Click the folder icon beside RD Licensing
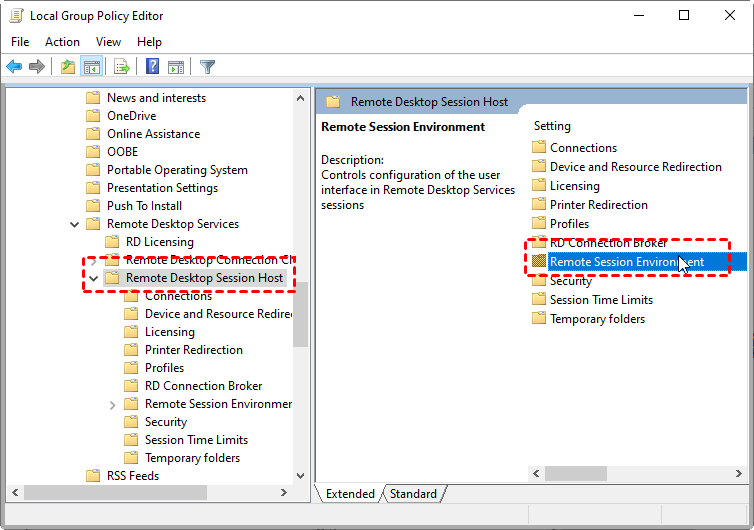The image size is (754, 530). [112, 241]
